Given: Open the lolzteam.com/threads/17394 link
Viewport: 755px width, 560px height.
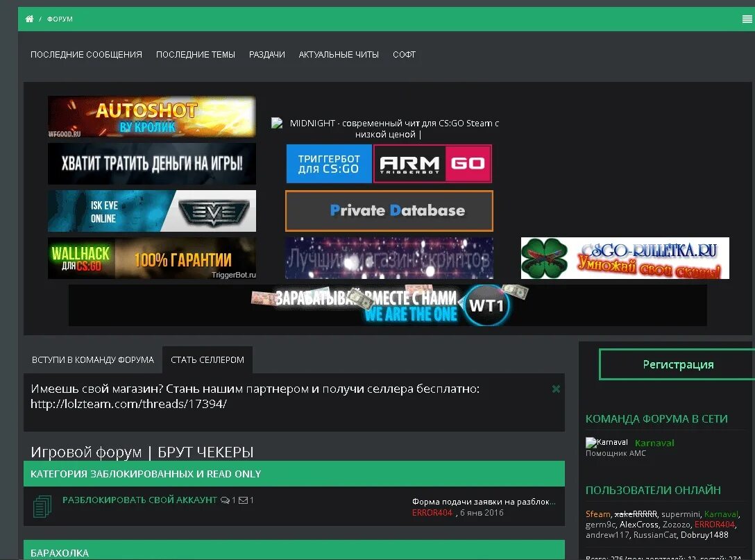Looking at the screenshot, I should click(x=128, y=403).
